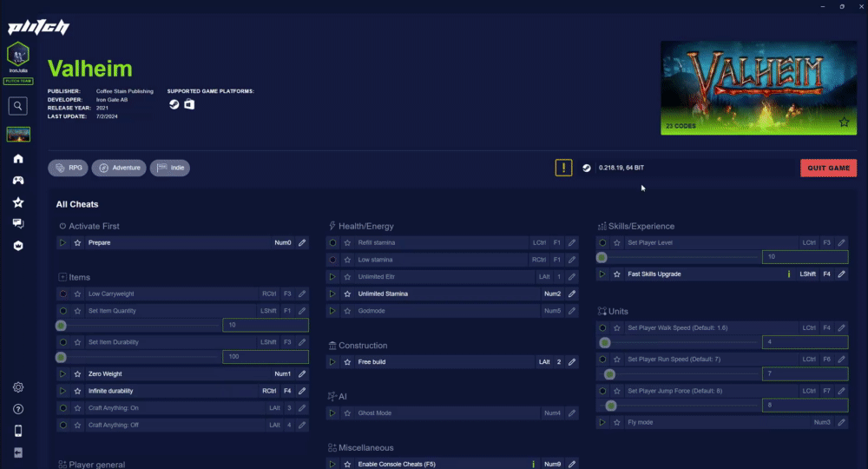The height and width of the screenshot is (469, 868).
Task: Select the Valheim game thumbnail in sidebar
Action: coord(18,134)
